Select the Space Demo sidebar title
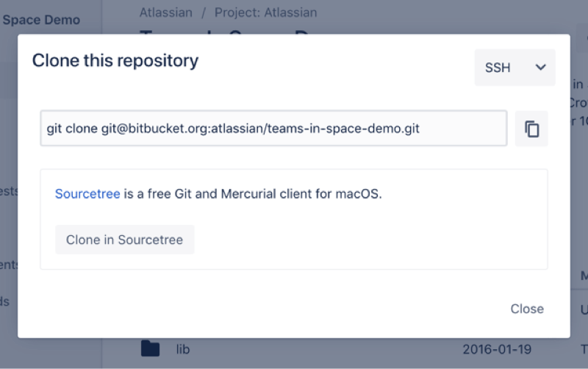588x369 pixels. [41, 20]
